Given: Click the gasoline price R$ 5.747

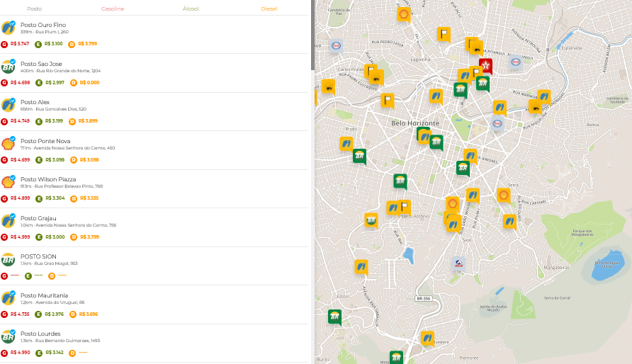Looking at the screenshot, I should coord(20,44).
